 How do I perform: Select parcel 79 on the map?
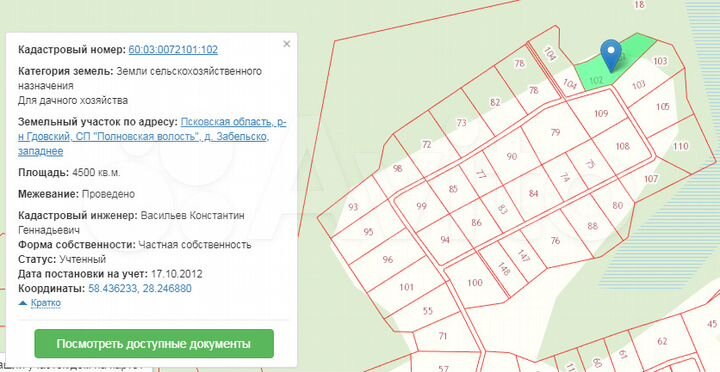[555, 132]
